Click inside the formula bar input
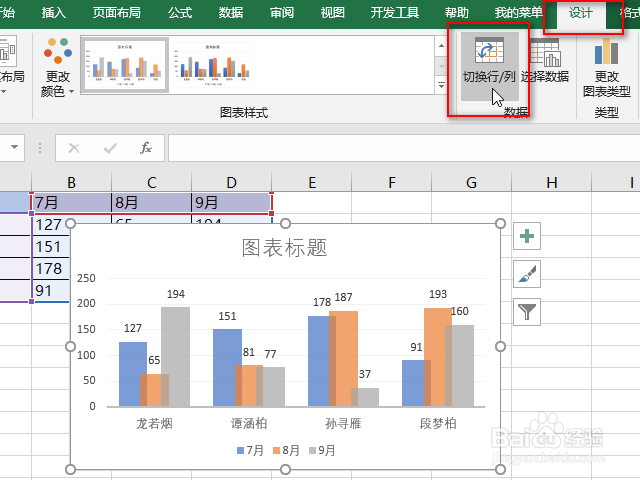Screen dimensions: 640x480 point(404,148)
